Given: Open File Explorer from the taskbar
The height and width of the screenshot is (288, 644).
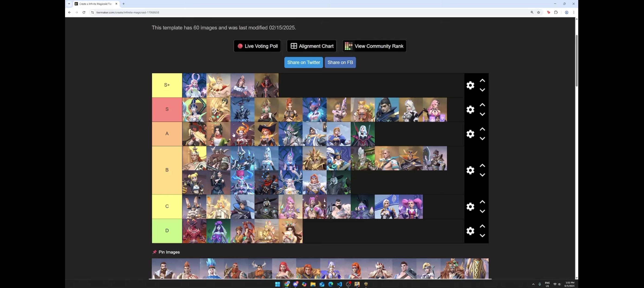Looking at the screenshot, I should click(x=313, y=284).
